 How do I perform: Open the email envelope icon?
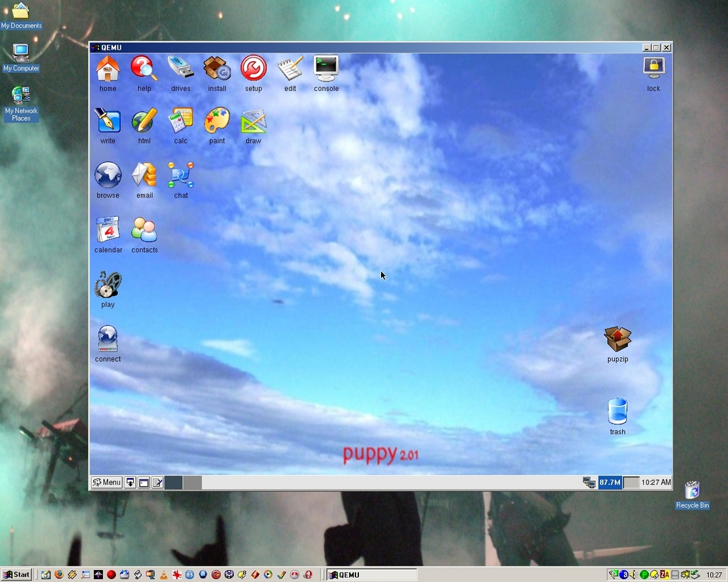pos(144,180)
